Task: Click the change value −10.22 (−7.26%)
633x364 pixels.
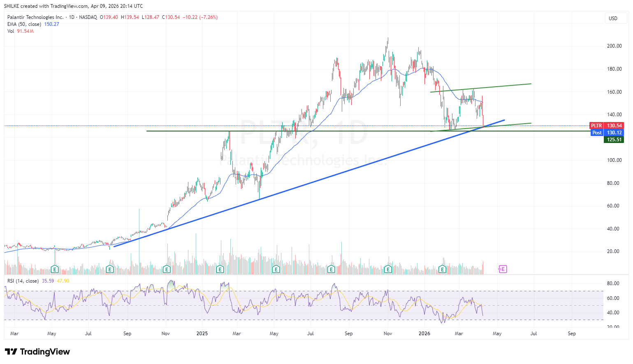Action: (x=200, y=17)
